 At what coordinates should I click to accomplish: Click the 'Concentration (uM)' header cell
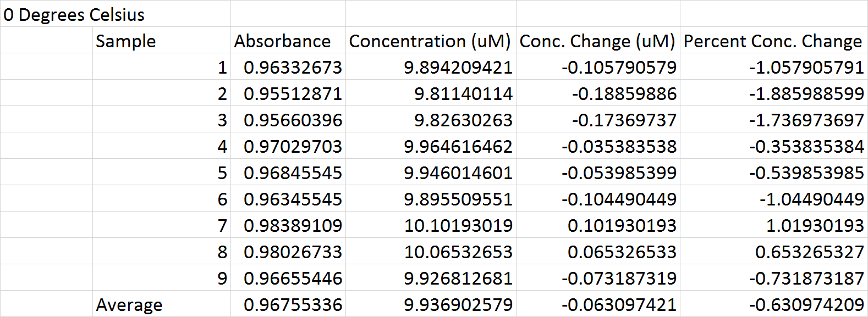coord(430,41)
